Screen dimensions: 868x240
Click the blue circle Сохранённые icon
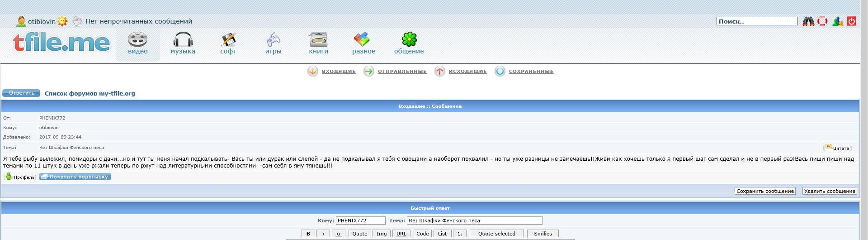(x=500, y=71)
